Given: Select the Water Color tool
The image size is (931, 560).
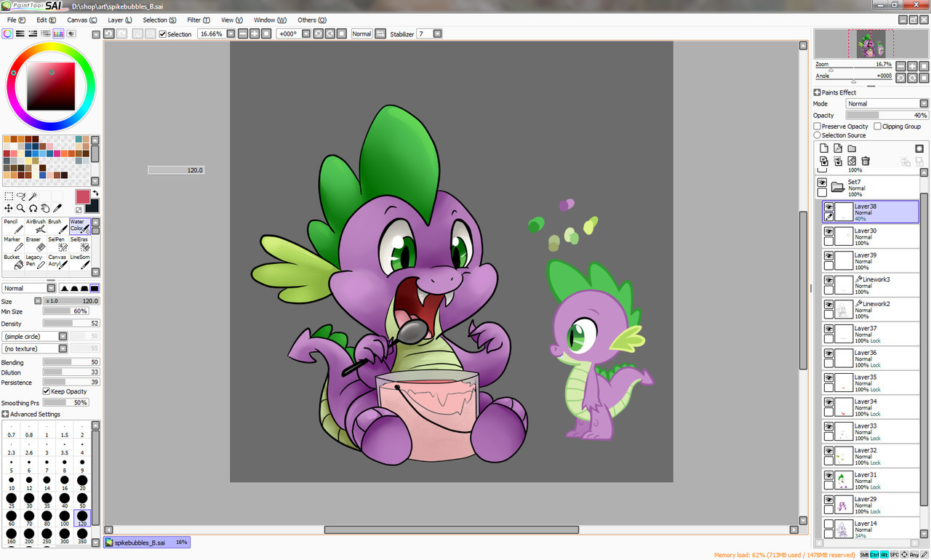Looking at the screenshot, I should point(80,226).
